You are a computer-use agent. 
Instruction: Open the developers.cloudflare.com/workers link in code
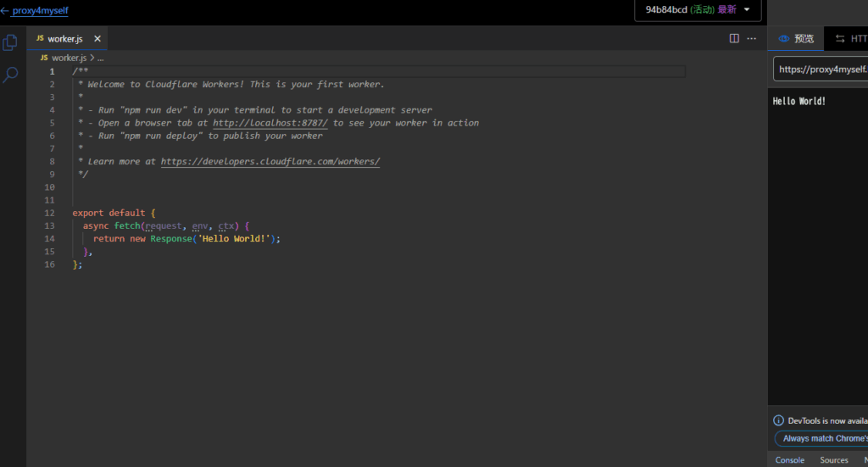pyautogui.click(x=270, y=161)
